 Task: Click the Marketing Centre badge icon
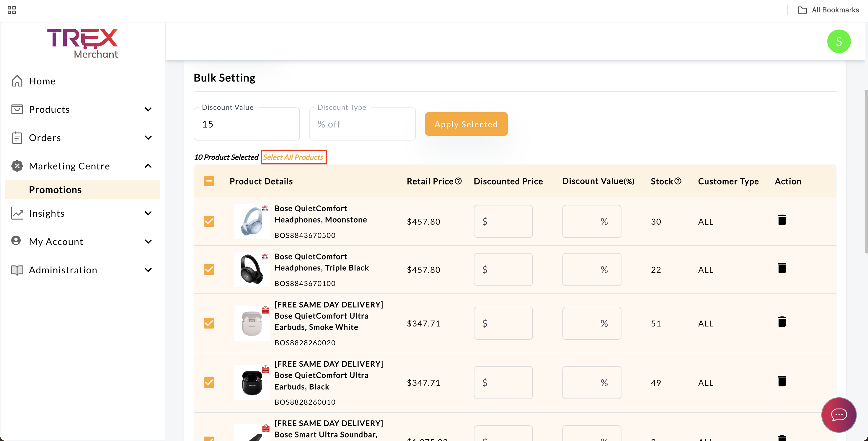click(x=17, y=166)
